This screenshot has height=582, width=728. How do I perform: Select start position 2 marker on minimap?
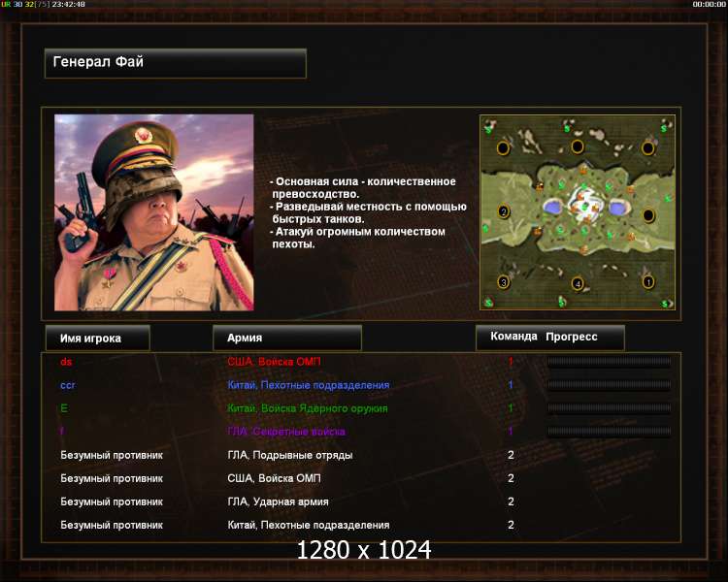point(503,212)
